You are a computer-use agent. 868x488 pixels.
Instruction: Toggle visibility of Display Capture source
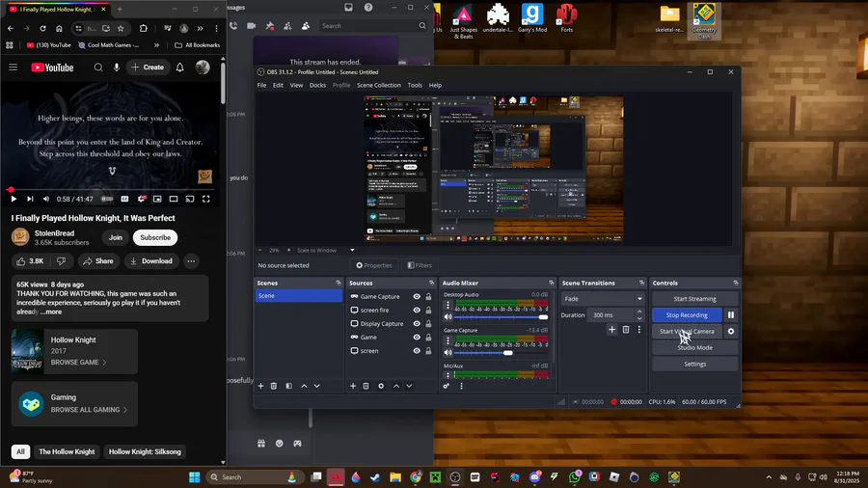[x=417, y=324]
